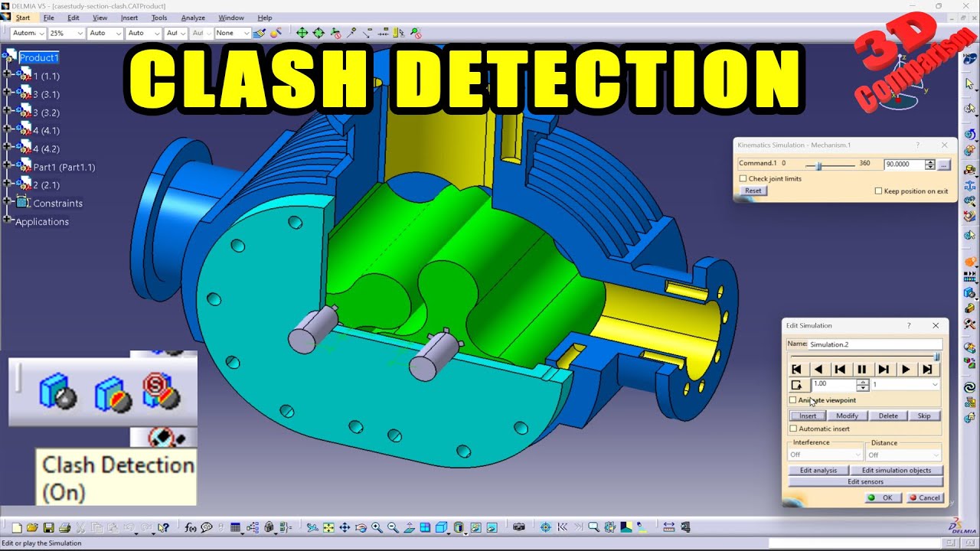Click the Edit sensors button
Image resolution: width=980 pixels, height=551 pixels.
tap(865, 481)
